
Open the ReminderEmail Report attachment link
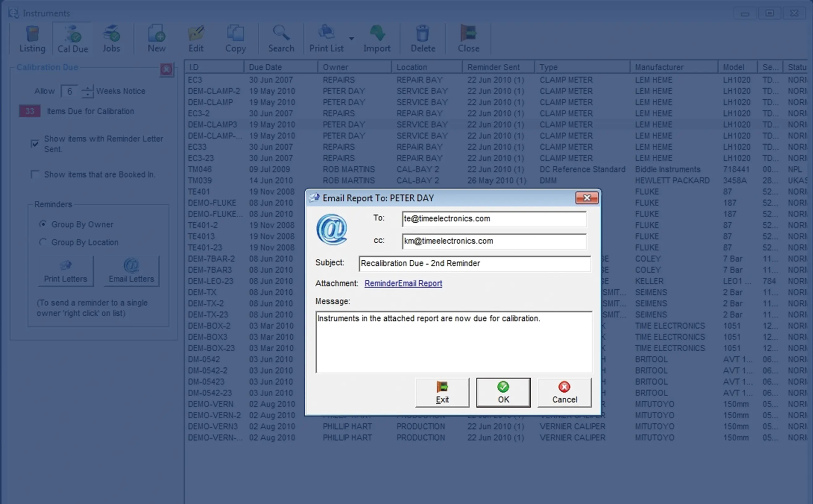(403, 283)
